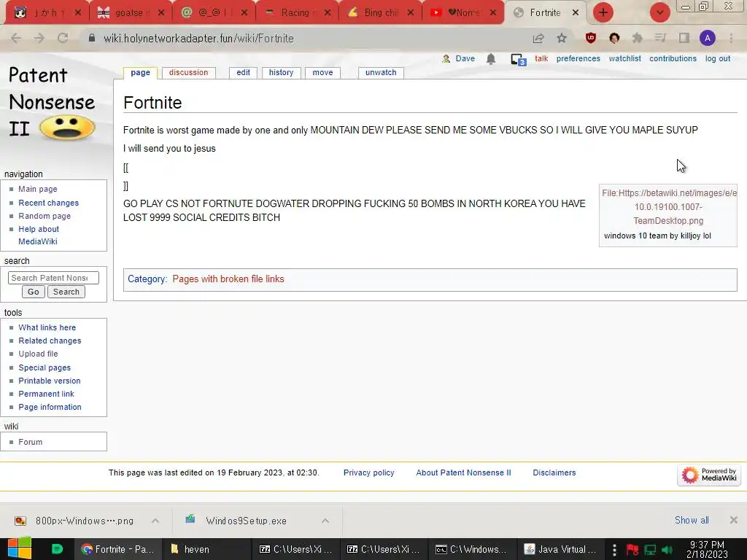The width and height of the screenshot is (747, 560).
Task: Open the preferences link
Action: click(x=578, y=58)
